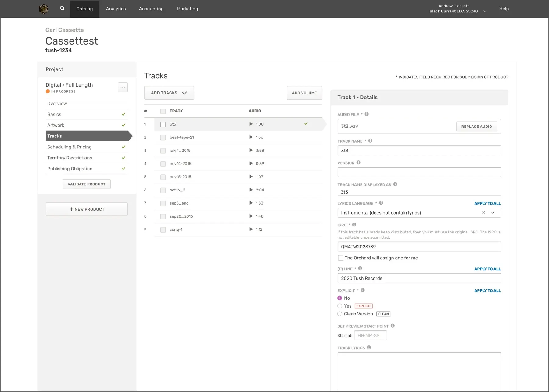The image size is (549, 392).
Task: Switch to the Analytics tab
Action: pos(116,9)
